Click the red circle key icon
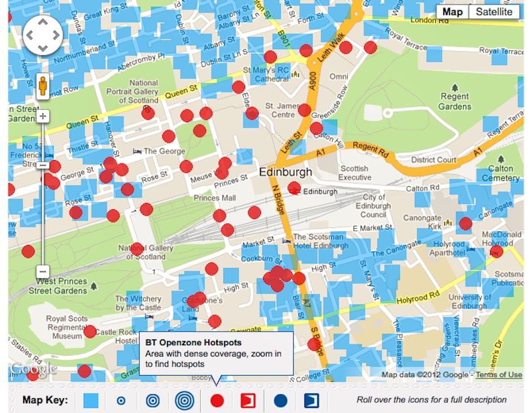This screenshot has height=413, width=532. 217,401
